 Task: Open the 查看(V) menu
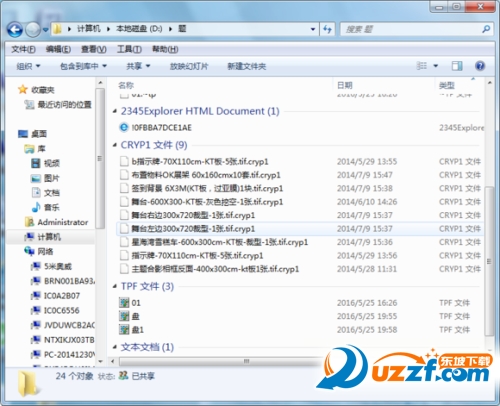pos(94,49)
